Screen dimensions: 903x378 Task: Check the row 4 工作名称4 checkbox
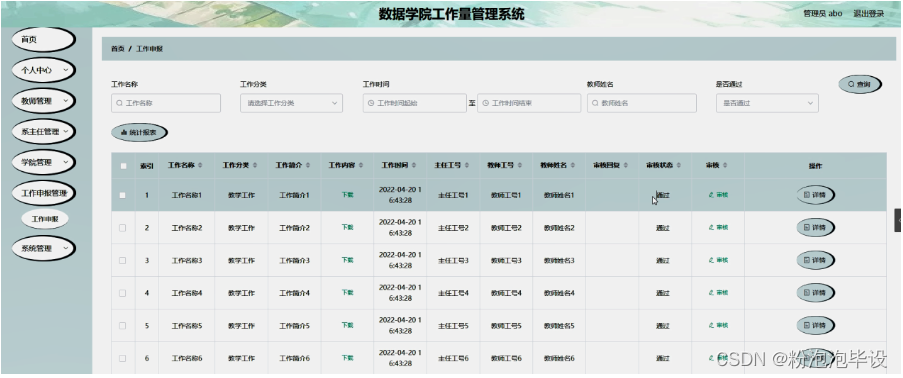[123, 293]
